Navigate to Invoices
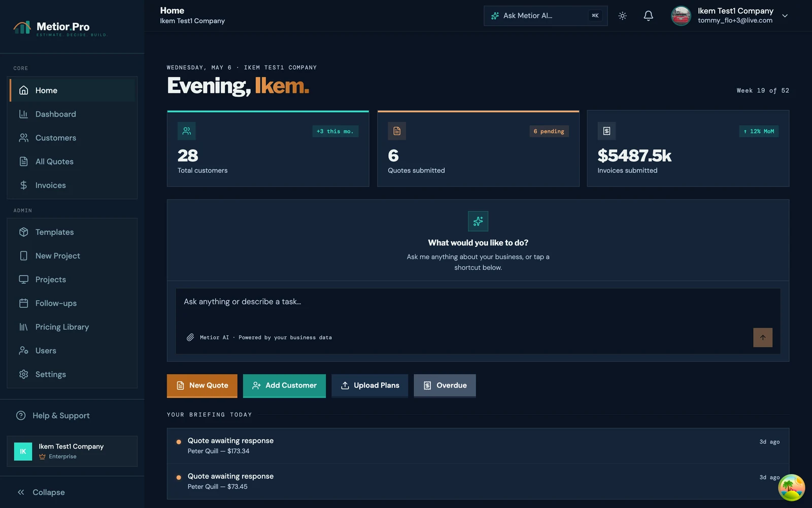 [x=73, y=185]
